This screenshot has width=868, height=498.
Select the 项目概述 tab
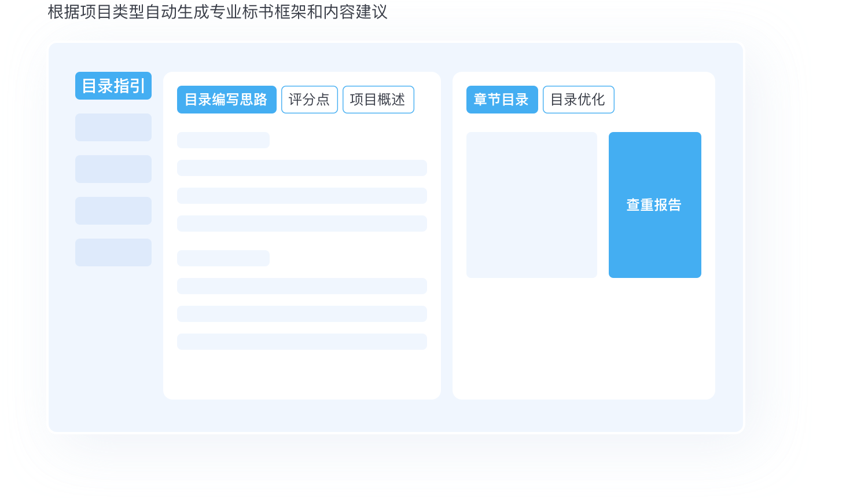coord(378,100)
